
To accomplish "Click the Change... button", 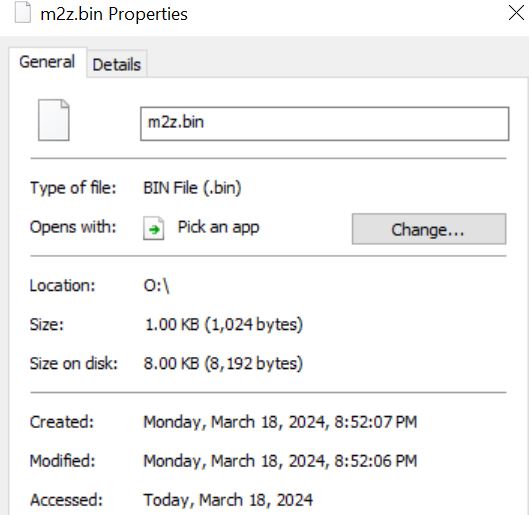I will click(429, 229).
